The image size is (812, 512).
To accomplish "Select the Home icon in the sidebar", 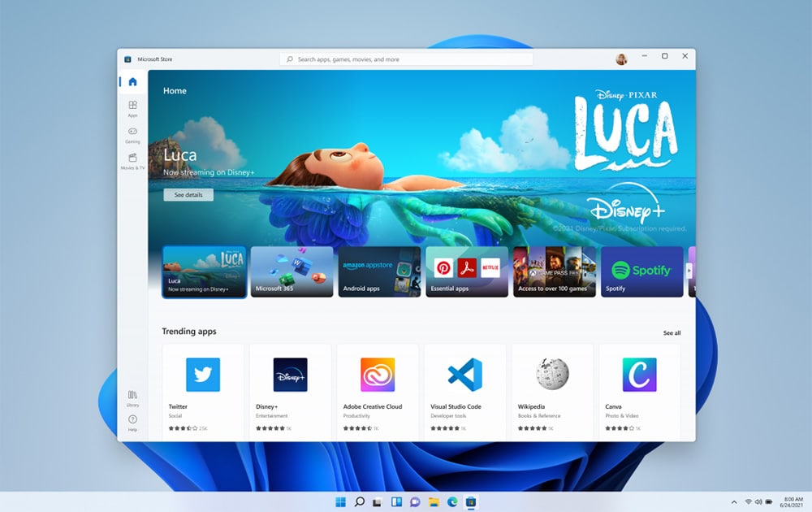I will point(132,81).
